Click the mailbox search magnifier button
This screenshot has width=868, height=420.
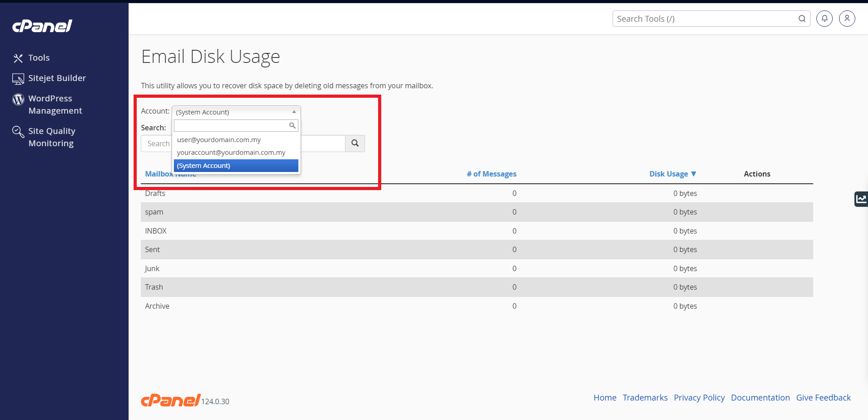tap(355, 143)
